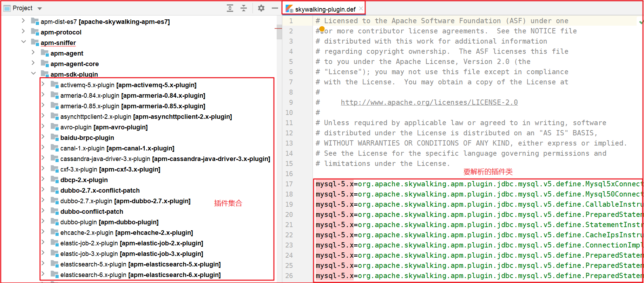Hide the Project panel with minimize icon
The image size is (644, 283).
coord(275,8)
